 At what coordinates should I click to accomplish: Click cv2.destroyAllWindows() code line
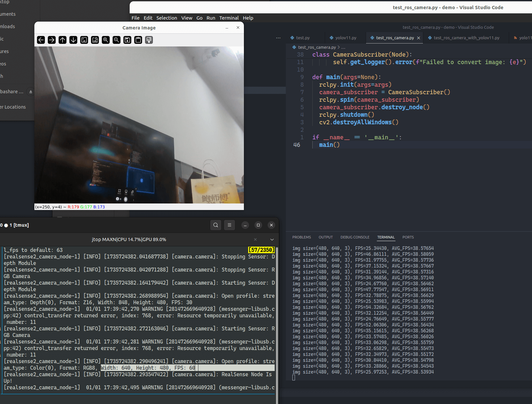359,122
